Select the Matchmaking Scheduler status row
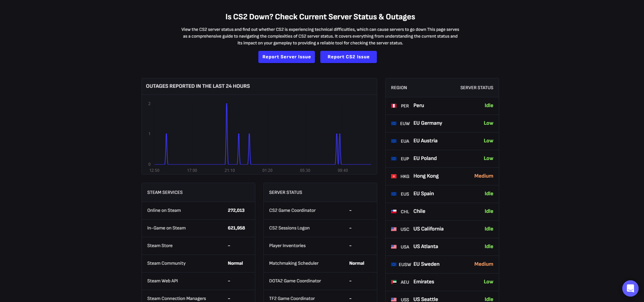 pos(320,263)
